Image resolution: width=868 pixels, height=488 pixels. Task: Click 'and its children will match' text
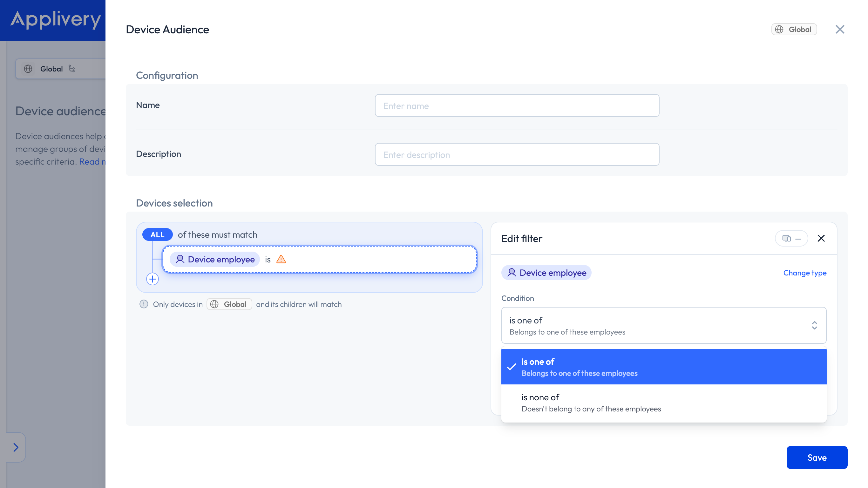pos(299,304)
